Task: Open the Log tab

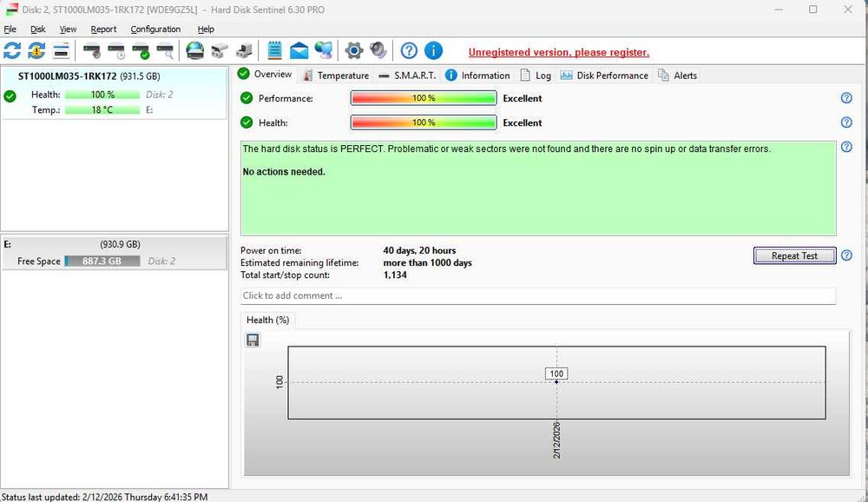Action: coord(536,76)
